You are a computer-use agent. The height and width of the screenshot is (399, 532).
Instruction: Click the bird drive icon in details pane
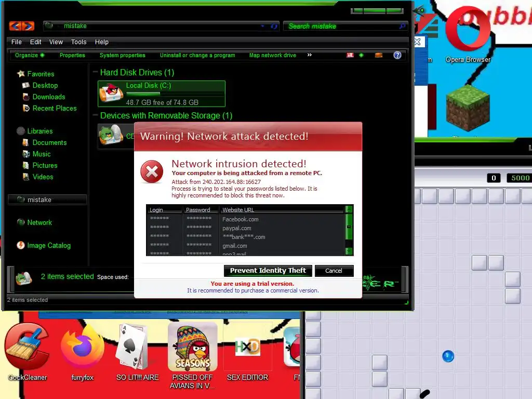23,278
